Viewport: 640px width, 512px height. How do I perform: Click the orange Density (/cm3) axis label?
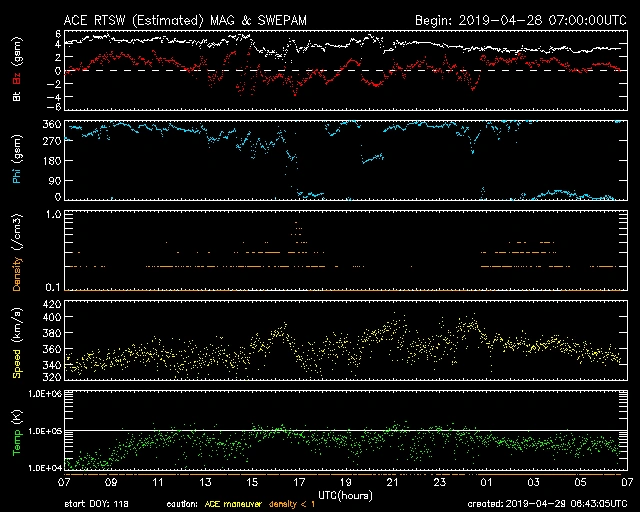point(18,252)
